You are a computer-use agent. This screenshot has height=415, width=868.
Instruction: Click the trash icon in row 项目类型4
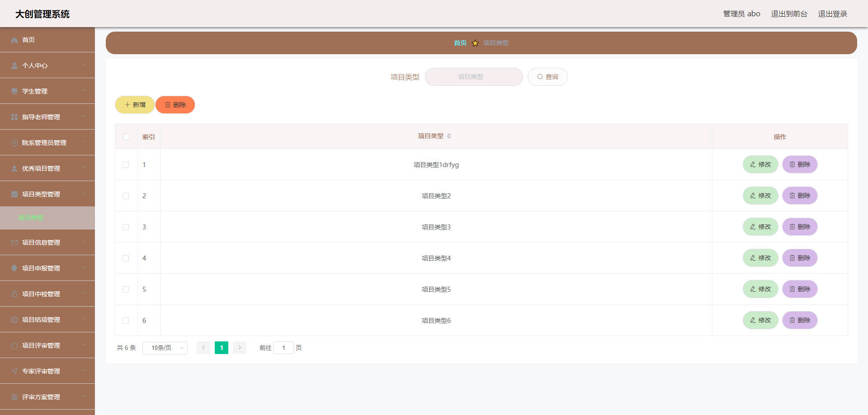pos(792,258)
